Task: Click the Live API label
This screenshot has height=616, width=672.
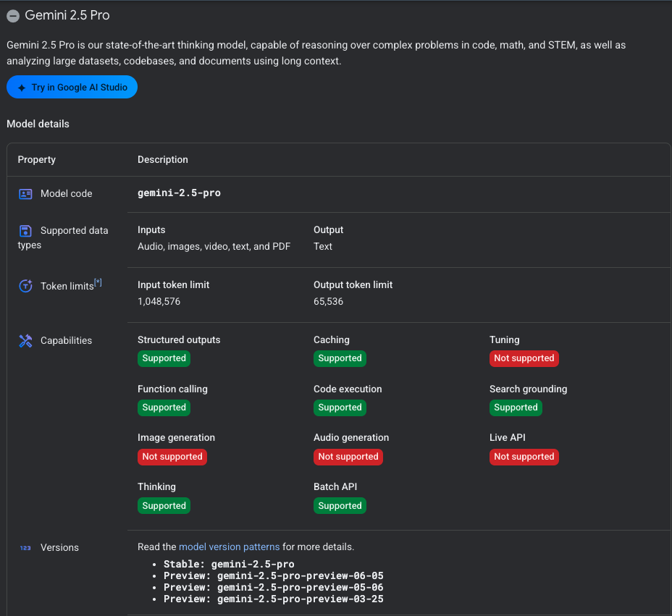Action: tap(508, 437)
